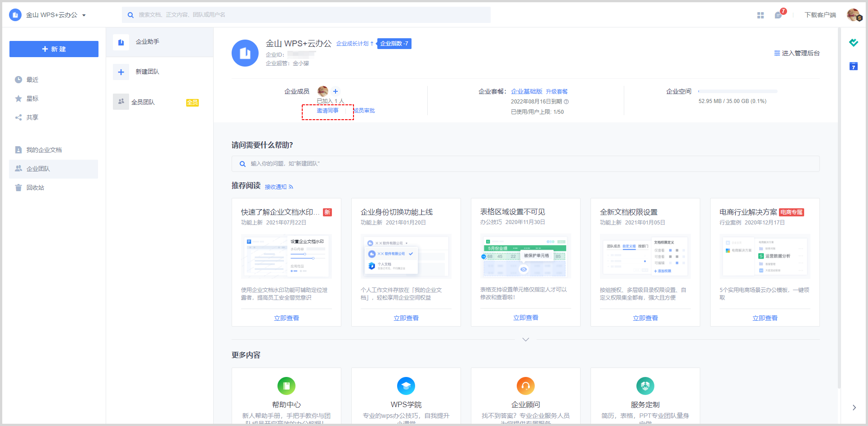Expand more recommended reading chevron
The image size is (868, 426).
click(x=526, y=339)
